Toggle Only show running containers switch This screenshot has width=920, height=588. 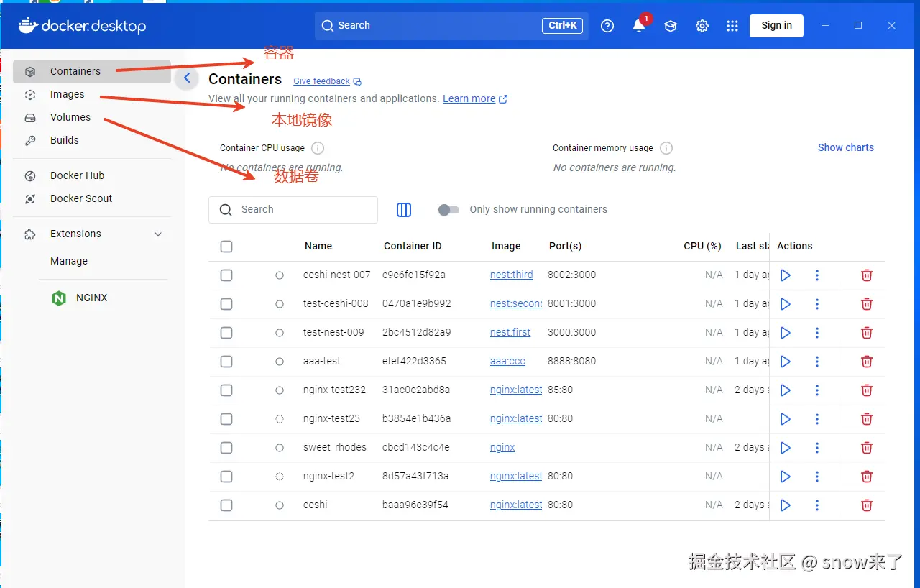[448, 210]
